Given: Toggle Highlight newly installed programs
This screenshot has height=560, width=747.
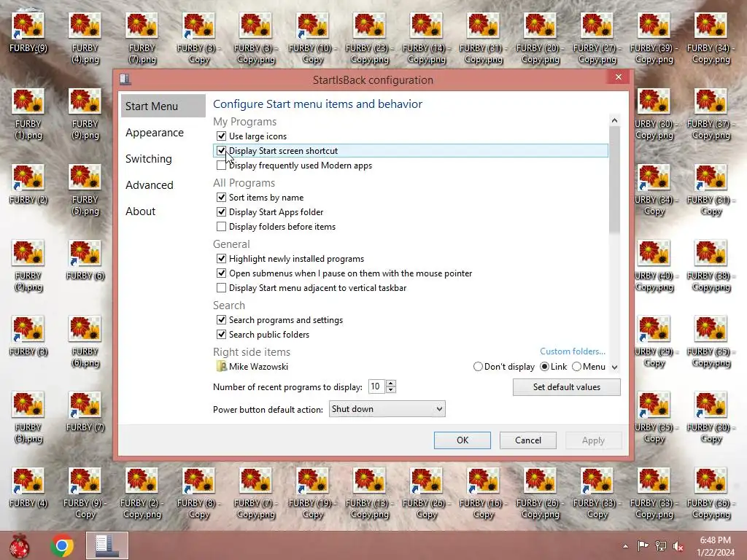Looking at the screenshot, I should tap(221, 259).
